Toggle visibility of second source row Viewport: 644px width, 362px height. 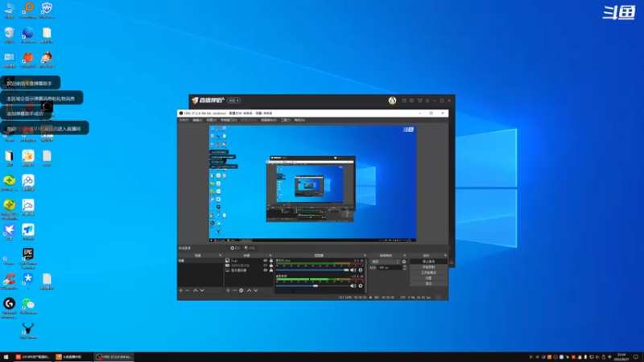(266, 265)
